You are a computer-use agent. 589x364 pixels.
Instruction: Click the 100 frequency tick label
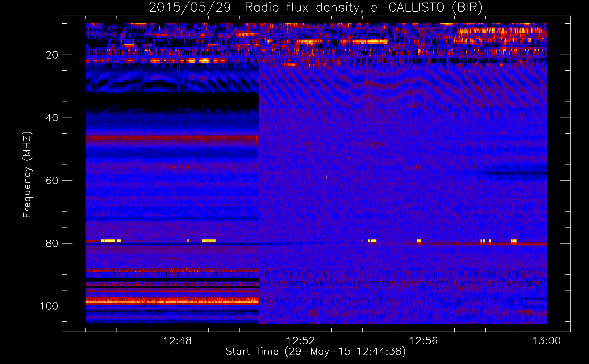click(49, 306)
